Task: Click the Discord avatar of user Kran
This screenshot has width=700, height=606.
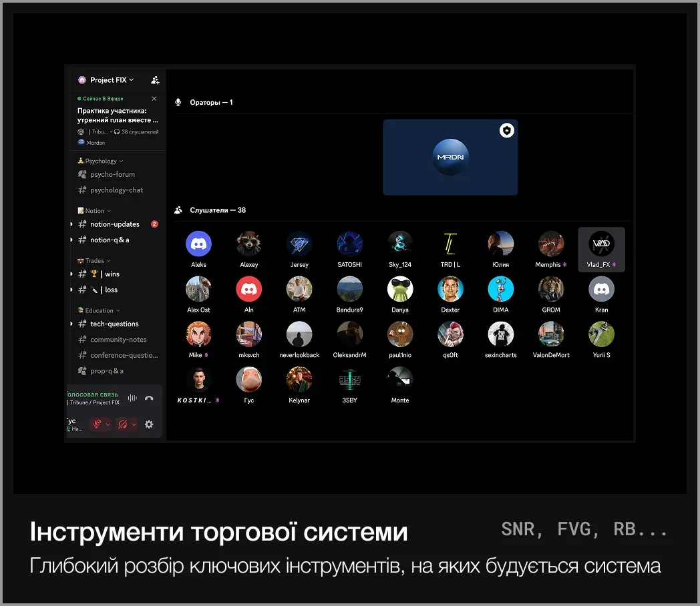Action: 601,289
